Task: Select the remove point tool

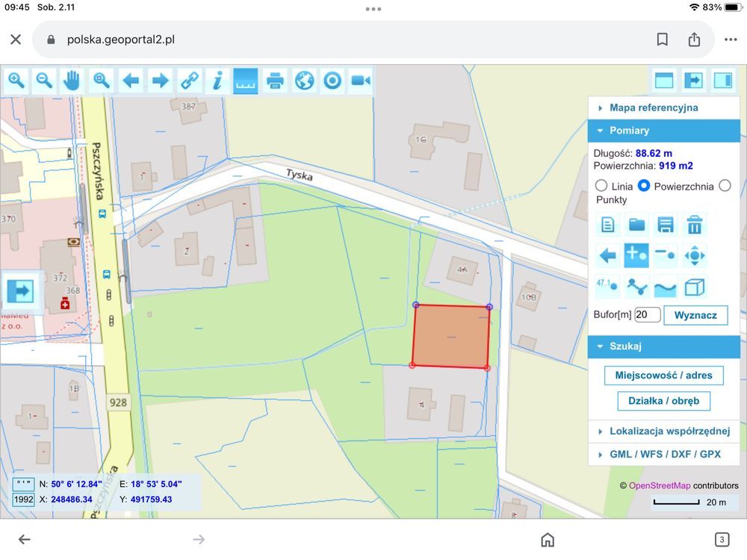Action: point(666,255)
